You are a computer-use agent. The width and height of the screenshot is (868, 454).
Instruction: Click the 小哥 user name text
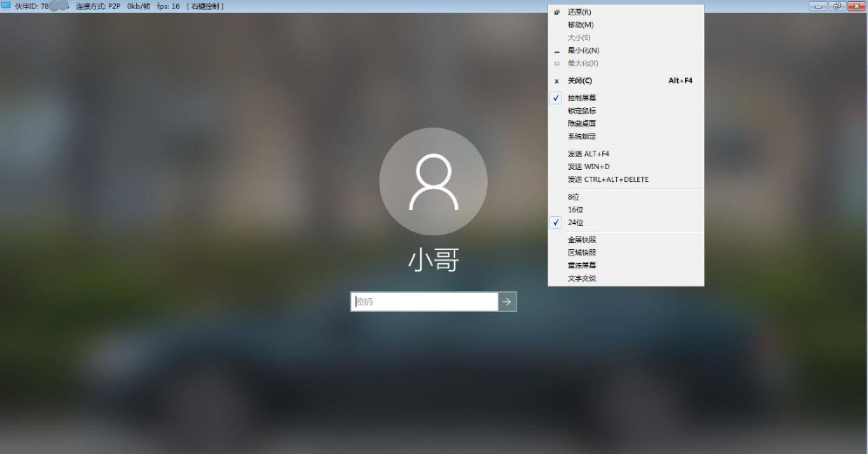point(433,261)
